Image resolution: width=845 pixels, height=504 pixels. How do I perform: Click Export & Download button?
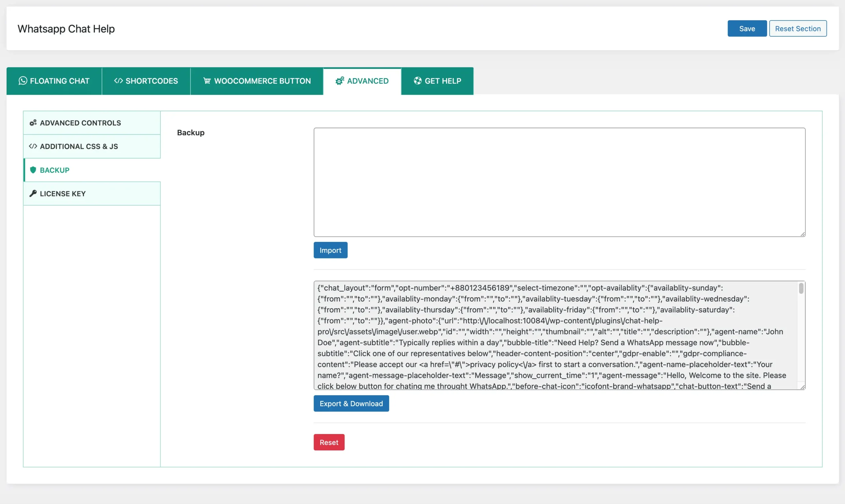pyautogui.click(x=351, y=403)
